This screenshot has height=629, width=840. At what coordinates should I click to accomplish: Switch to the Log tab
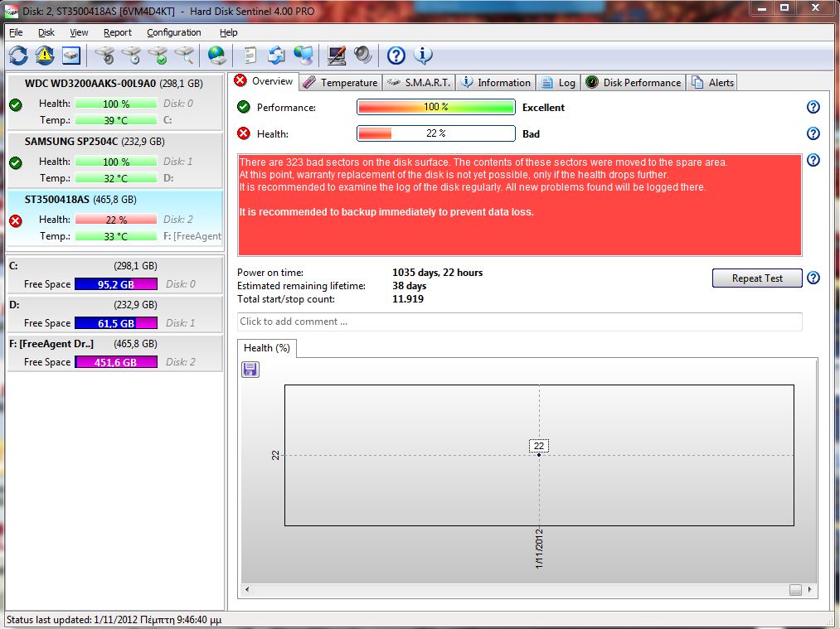(558, 82)
